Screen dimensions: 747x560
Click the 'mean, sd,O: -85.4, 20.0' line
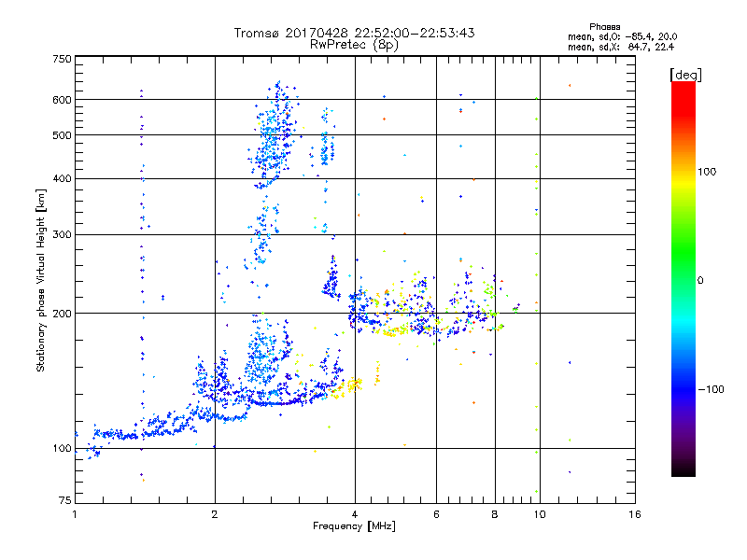(x=622, y=36)
